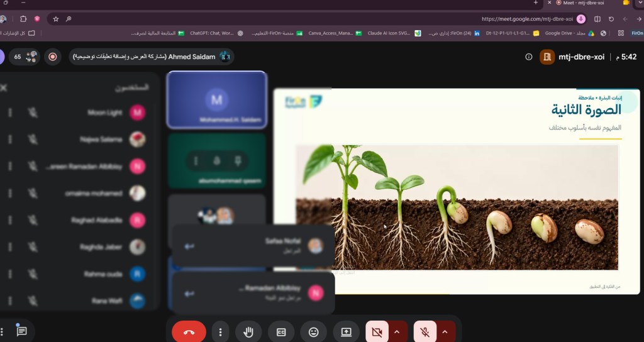Click the zoom magnifier icon in address bar
This screenshot has width=644, height=342.
pos(69,19)
